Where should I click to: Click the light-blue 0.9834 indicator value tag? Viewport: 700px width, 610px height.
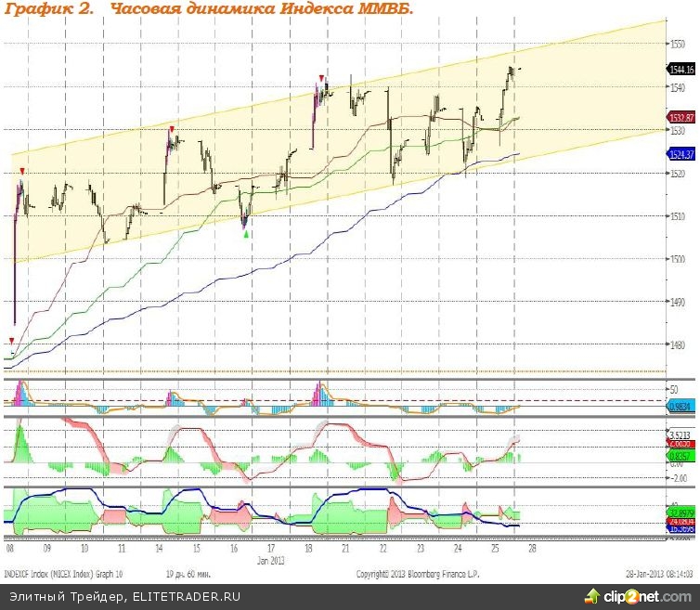[x=681, y=407]
